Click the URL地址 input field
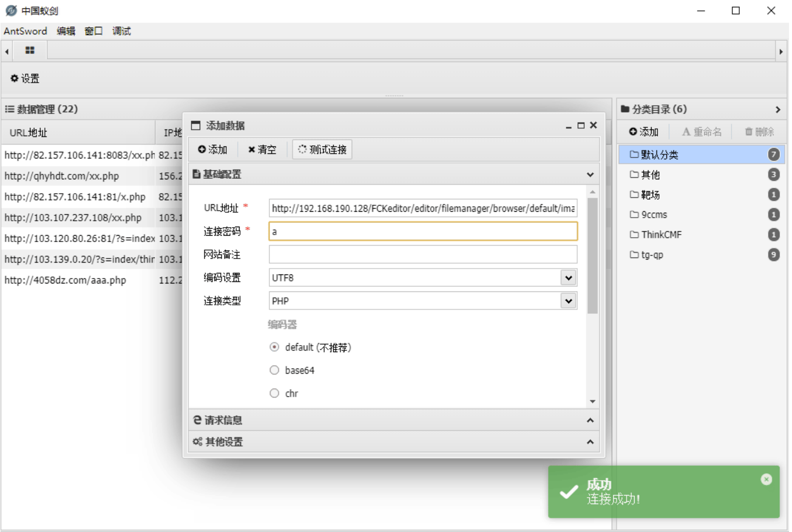 423,208
